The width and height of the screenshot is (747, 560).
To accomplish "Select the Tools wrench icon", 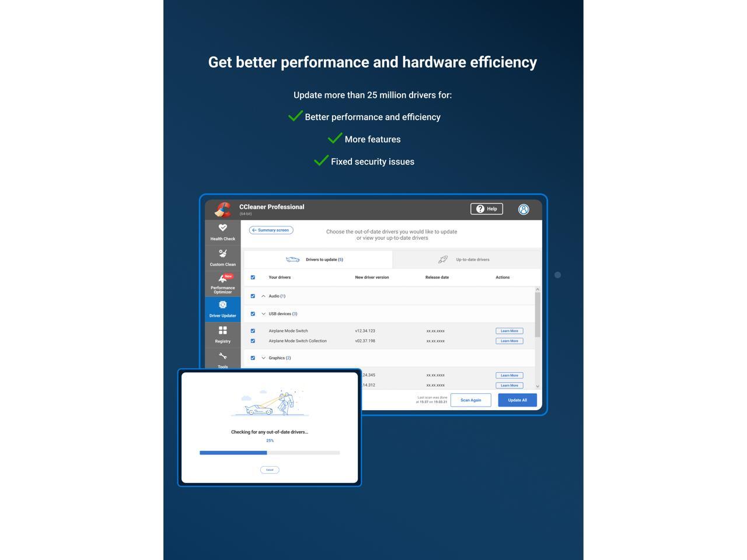I will [x=222, y=356].
